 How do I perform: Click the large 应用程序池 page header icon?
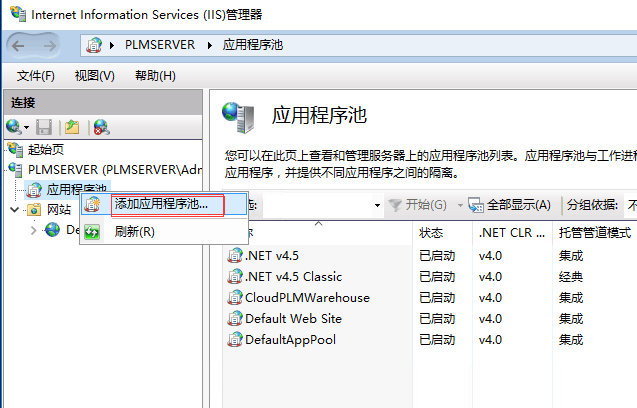click(239, 117)
